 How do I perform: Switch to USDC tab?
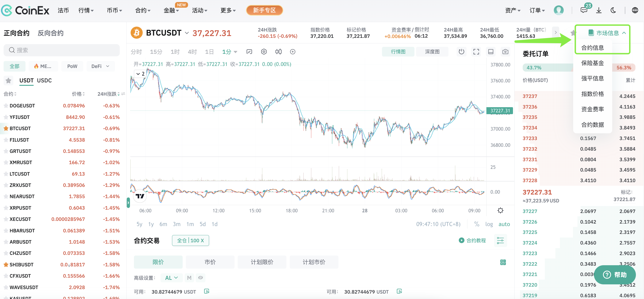click(44, 80)
